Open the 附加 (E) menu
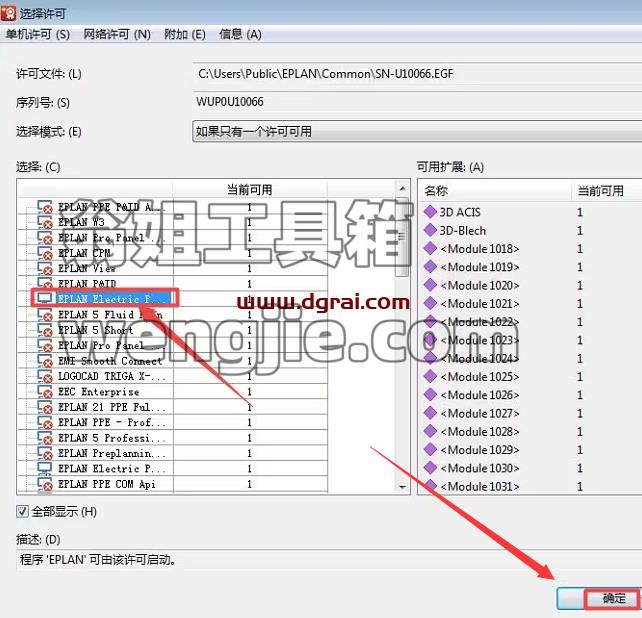 pos(185,34)
